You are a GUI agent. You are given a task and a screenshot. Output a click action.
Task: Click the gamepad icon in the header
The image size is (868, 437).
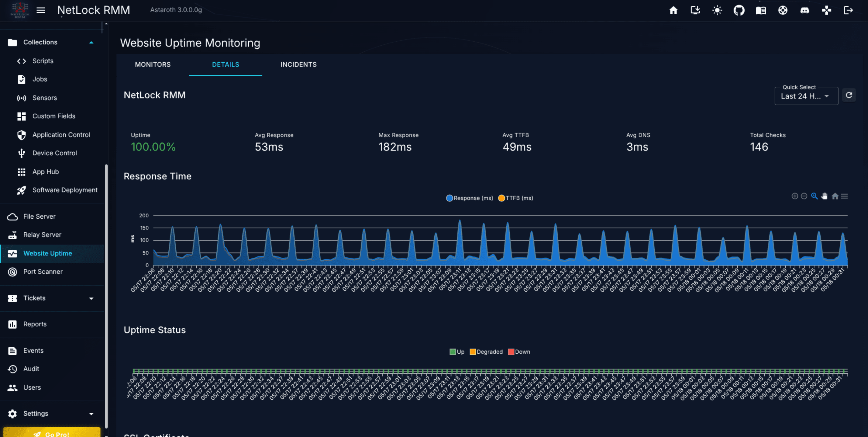[x=827, y=10]
